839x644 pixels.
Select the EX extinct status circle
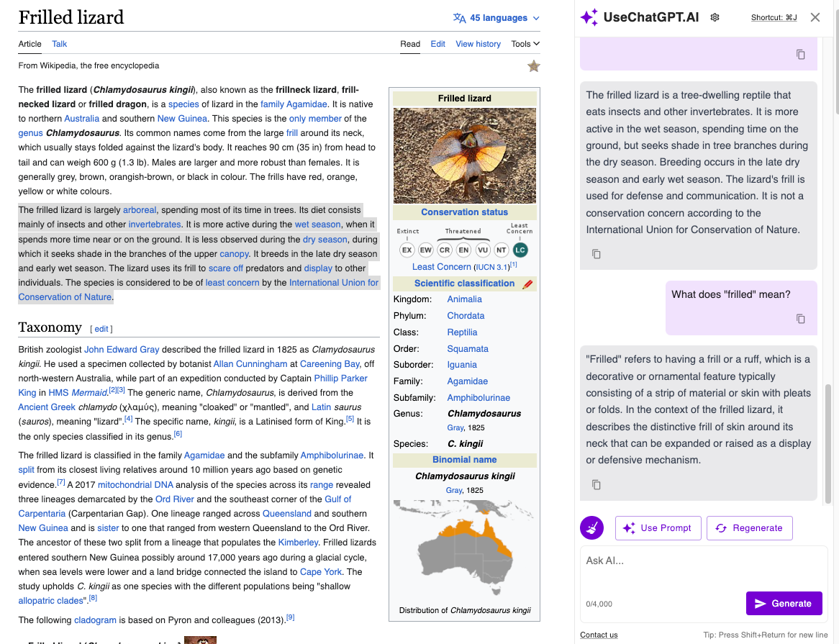tap(407, 250)
